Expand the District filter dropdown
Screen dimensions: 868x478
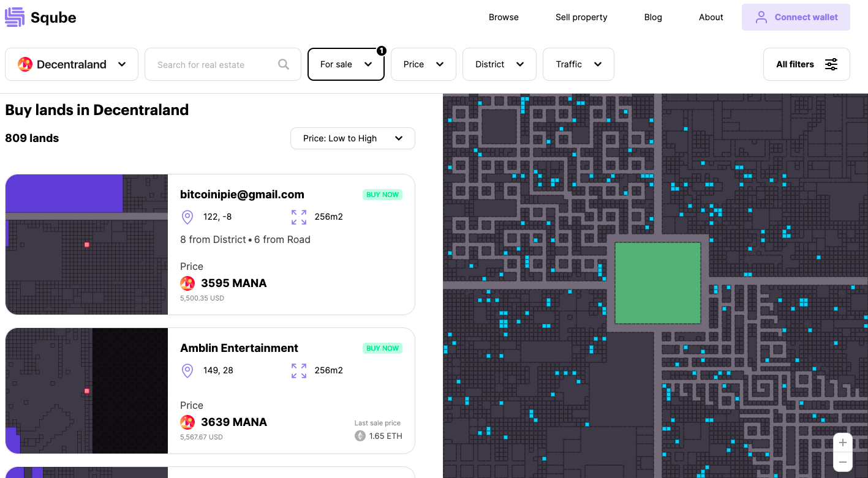point(499,64)
